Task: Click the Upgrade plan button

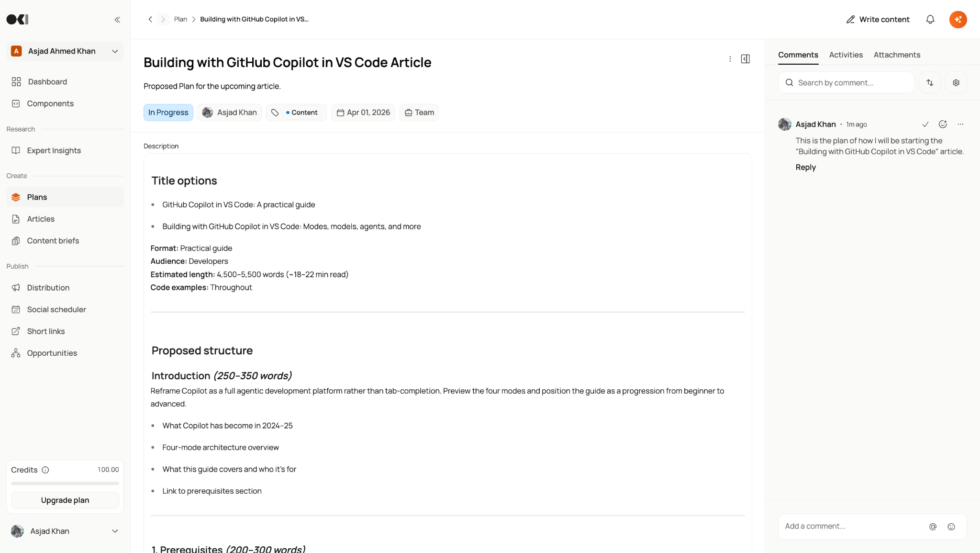Action: tap(65, 500)
